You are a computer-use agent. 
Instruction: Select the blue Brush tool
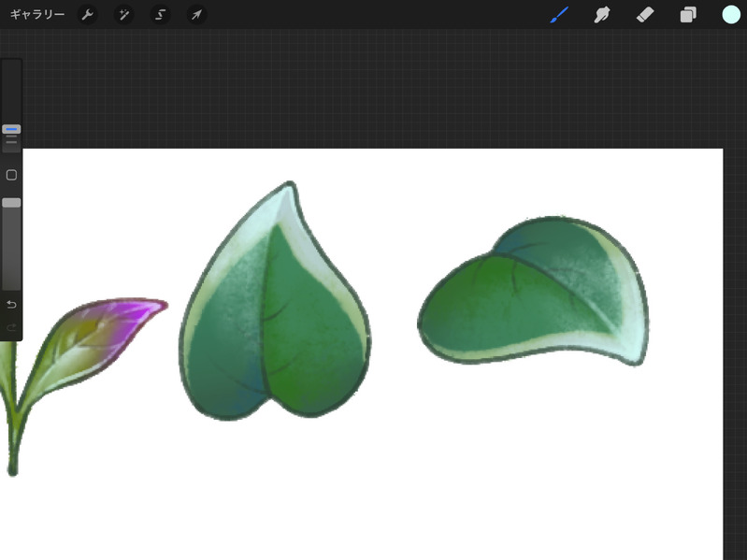click(559, 15)
